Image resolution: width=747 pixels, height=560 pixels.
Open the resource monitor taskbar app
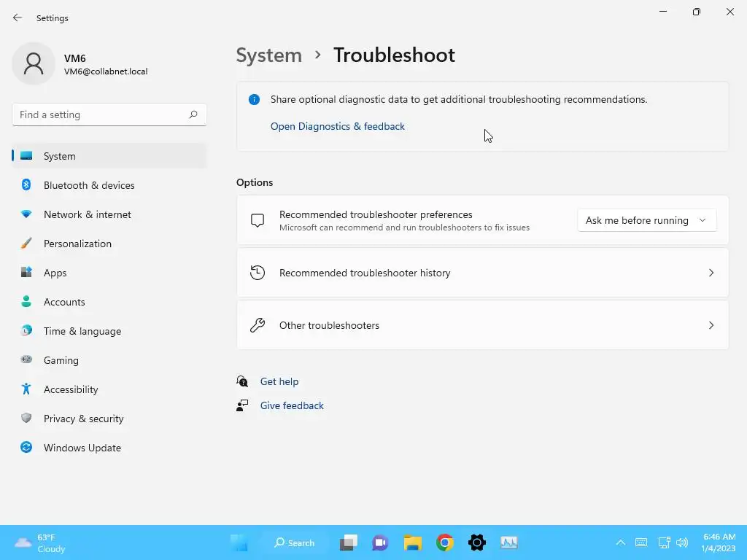(x=508, y=542)
